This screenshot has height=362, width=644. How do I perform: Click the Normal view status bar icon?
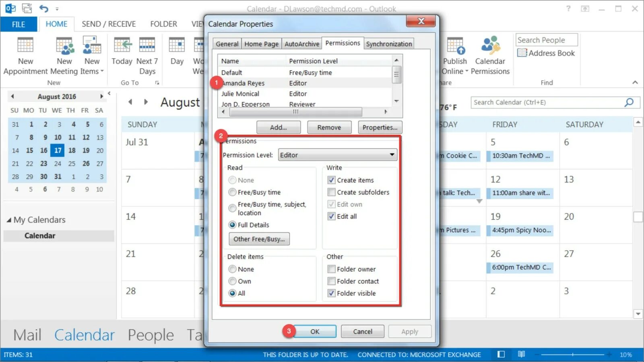[501, 354]
